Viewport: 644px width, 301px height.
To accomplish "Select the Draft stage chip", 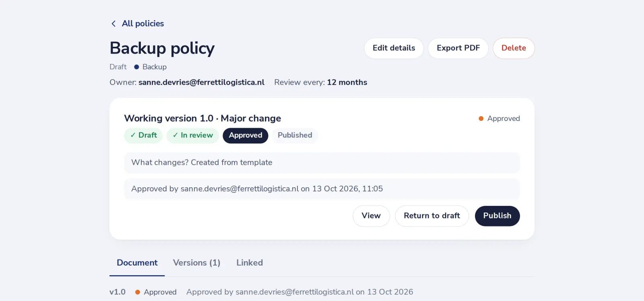I will (143, 135).
